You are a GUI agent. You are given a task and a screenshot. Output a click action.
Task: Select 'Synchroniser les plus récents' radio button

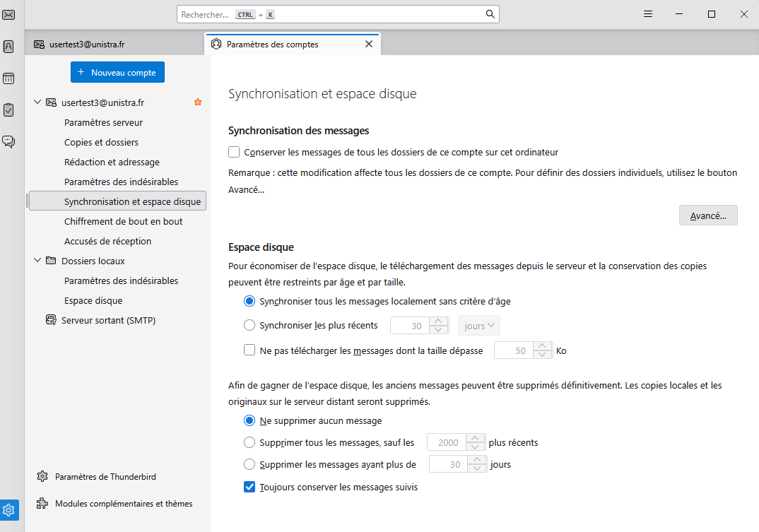pos(249,326)
